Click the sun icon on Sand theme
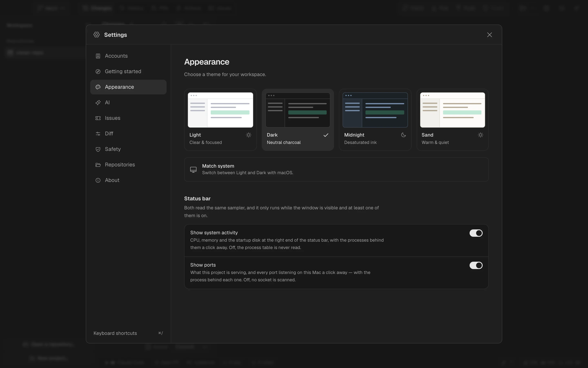This screenshot has width=588, height=368. point(481,135)
